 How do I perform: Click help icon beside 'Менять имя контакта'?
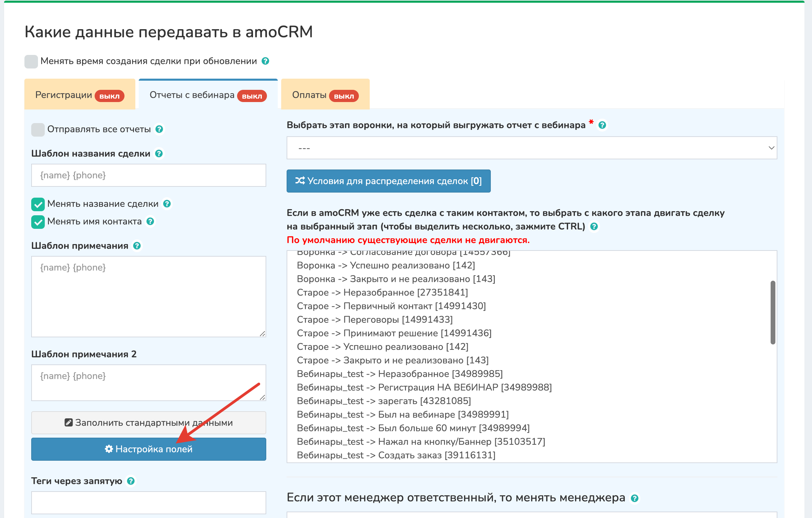(150, 221)
